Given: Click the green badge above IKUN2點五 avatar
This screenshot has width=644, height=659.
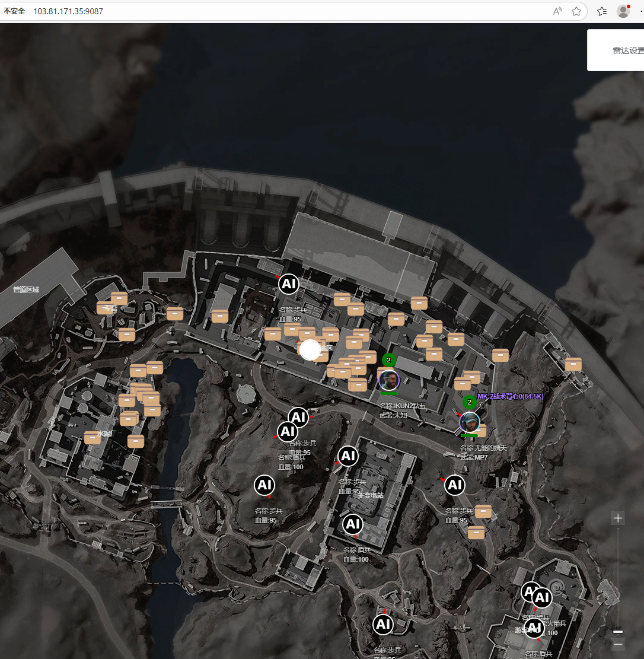Looking at the screenshot, I should (x=389, y=360).
